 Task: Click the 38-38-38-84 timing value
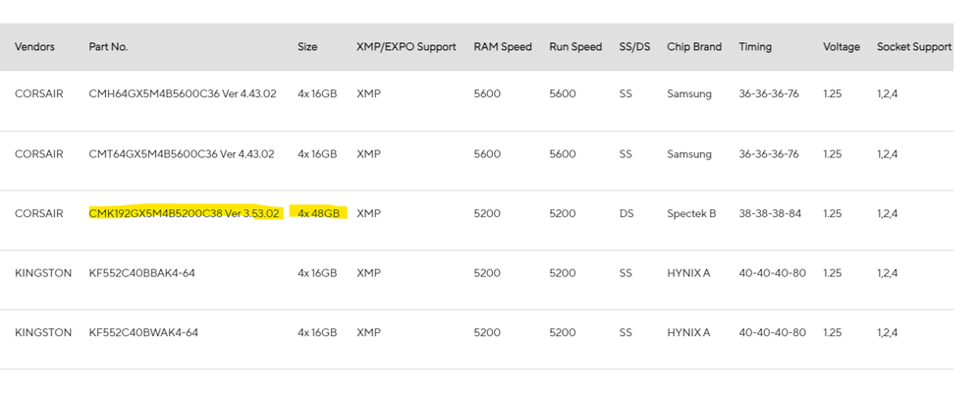click(x=770, y=214)
